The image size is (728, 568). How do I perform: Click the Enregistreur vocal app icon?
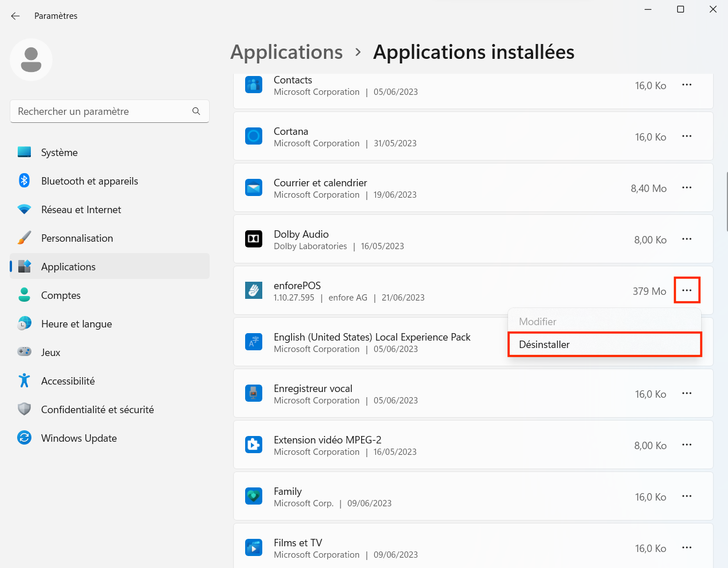pyautogui.click(x=254, y=393)
